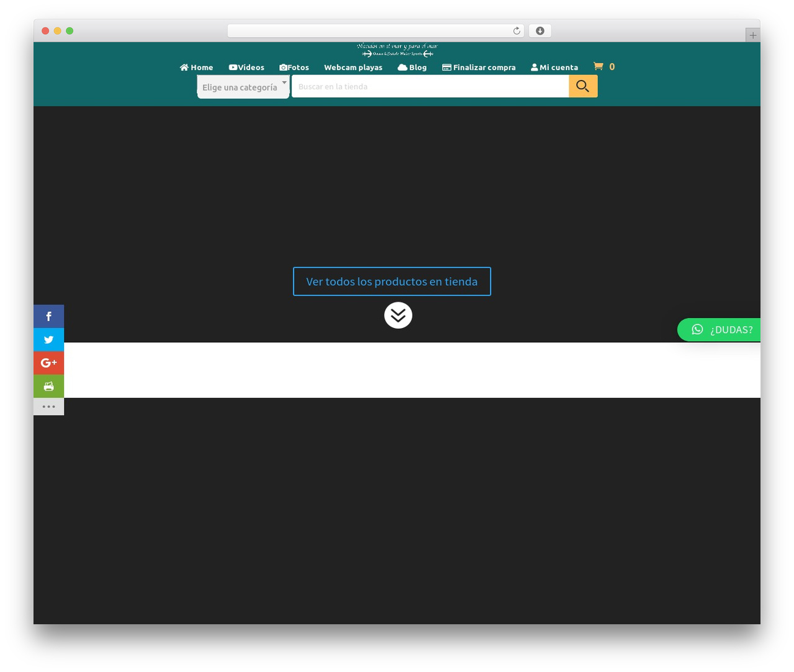Reload the page with refresh icon
The width and height of the screenshot is (794, 672).
coord(517,31)
